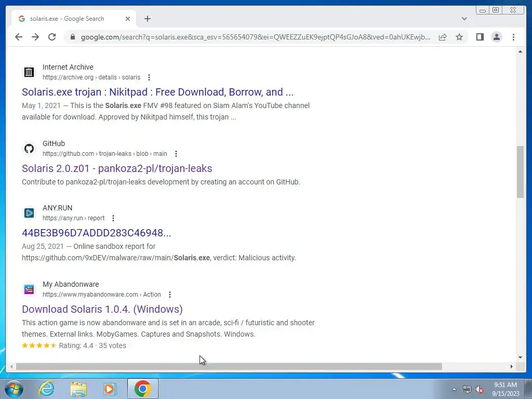Show hidden system tray icons

[x=454, y=389]
